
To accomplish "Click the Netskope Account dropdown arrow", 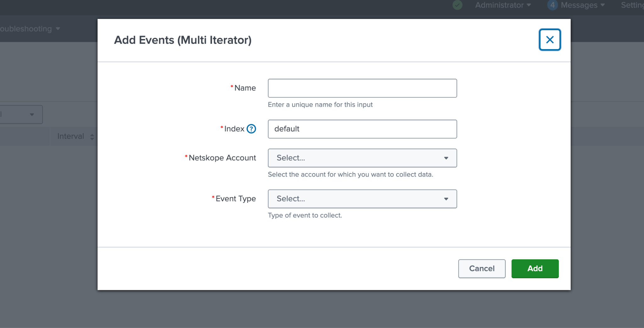I will 446,158.
